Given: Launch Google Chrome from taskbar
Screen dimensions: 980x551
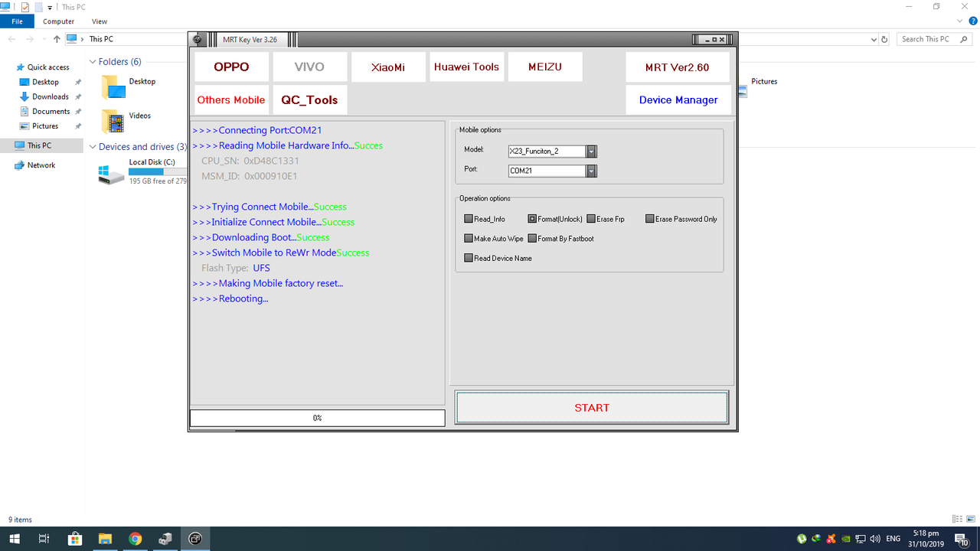Looking at the screenshot, I should coord(135,539).
